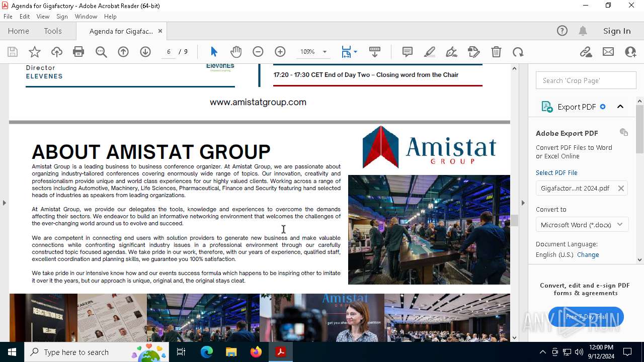Open the Help question mark icon
The width and height of the screenshot is (644, 362).
tap(562, 31)
